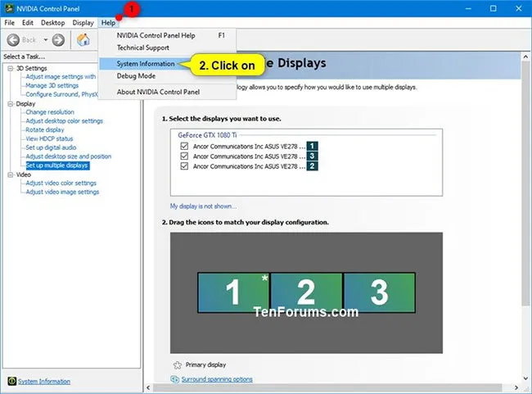Open the 'My display is not shown...' link
Viewport: 532px width, 394px height.
coord(203,206)
